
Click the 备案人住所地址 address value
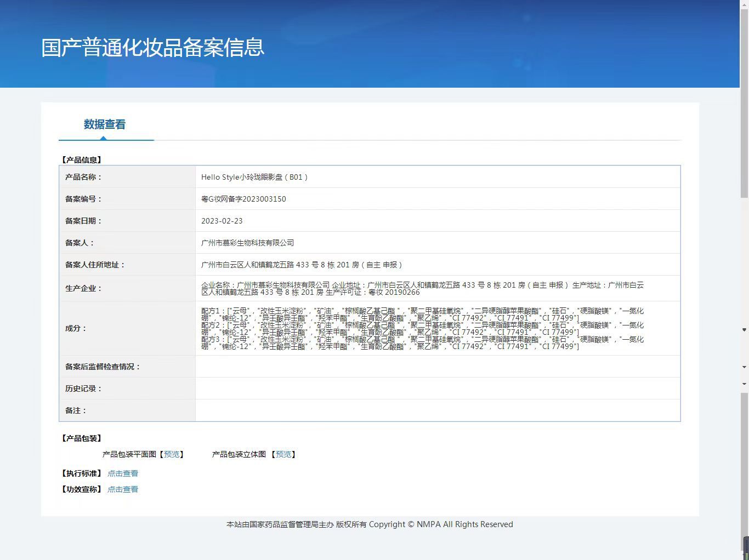coord(303,265)
